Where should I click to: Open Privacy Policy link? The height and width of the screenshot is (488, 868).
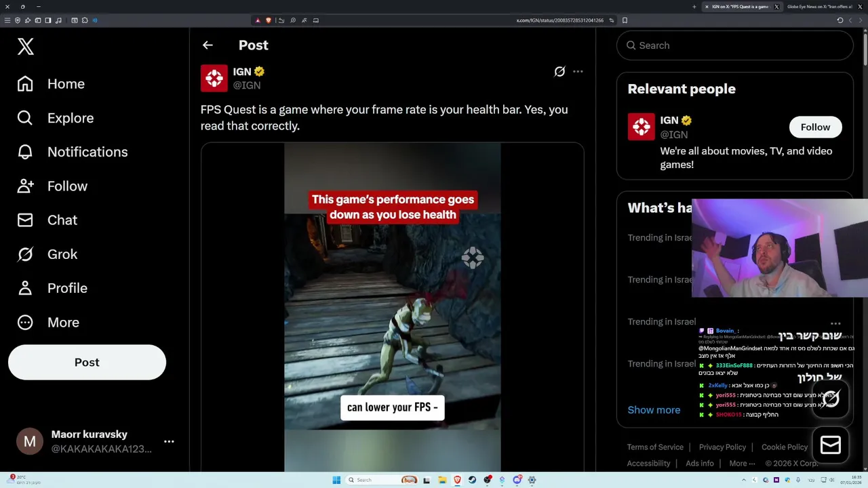pos(722,447)
